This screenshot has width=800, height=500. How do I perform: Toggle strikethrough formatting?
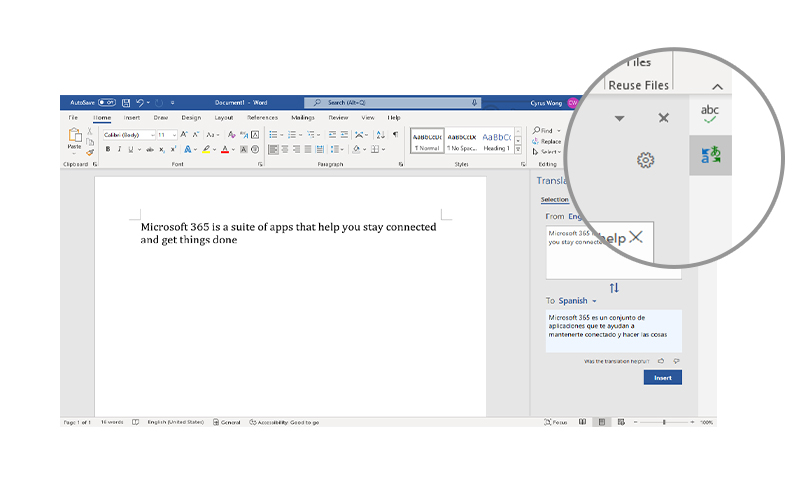[x=150, y=149]
